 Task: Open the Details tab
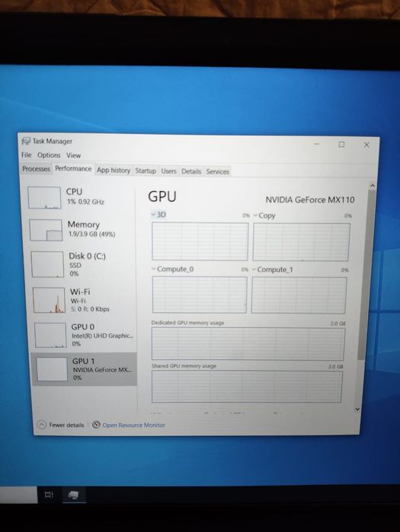point(191,171)
